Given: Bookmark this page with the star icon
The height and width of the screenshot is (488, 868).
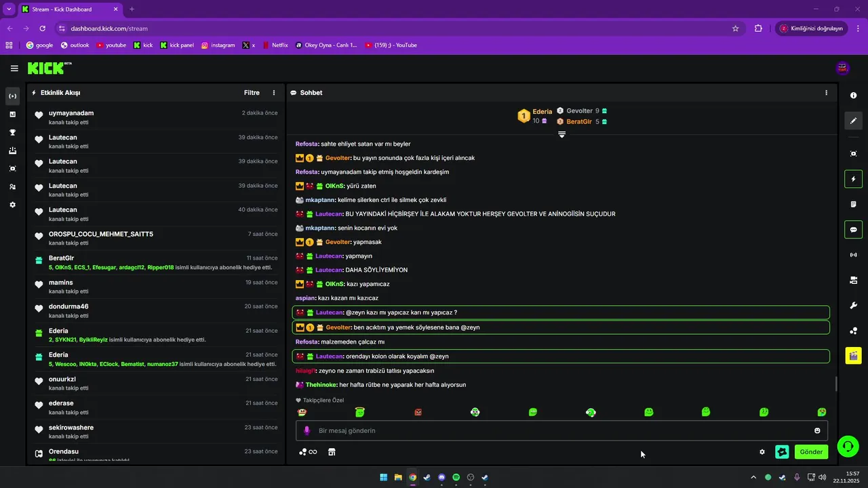Looking at the screenshot, I should (735, 28).
